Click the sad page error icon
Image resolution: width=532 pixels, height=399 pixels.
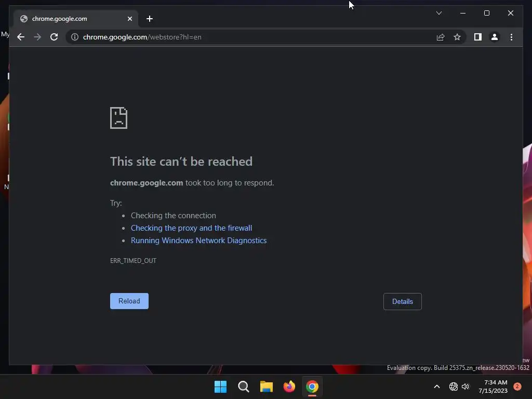pos(119,118)
